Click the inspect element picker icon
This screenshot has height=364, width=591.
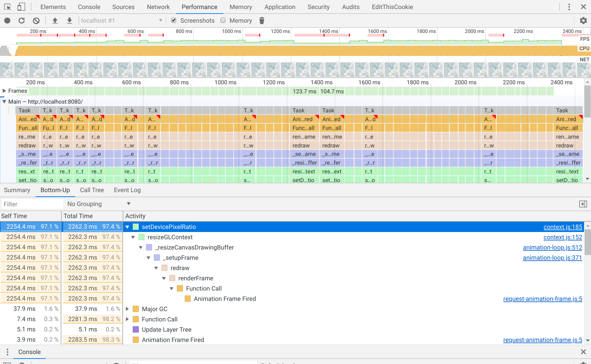pyautogui.click(x=8, y=7)
